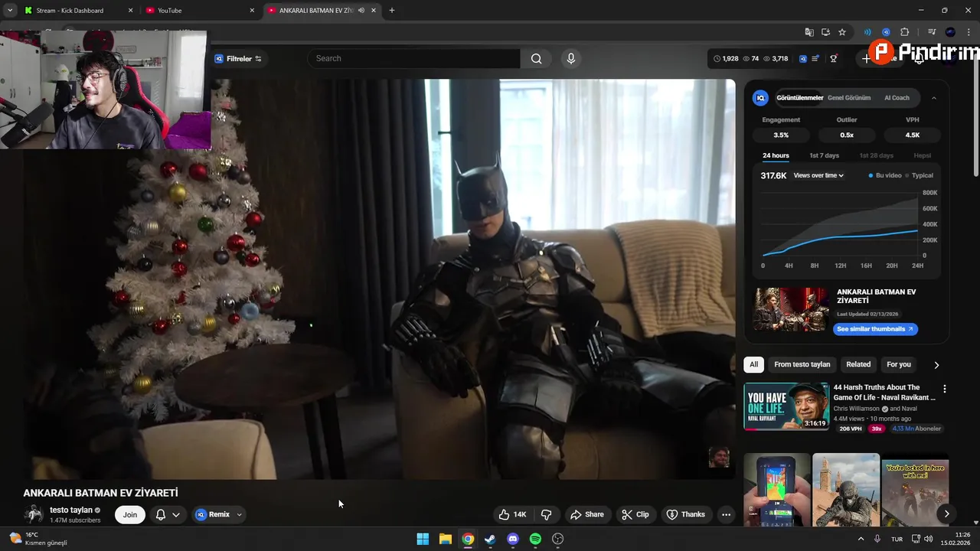Click the ANKARALI BATMAN thumbnail in vidIQ panel
The width and height of the screenshot is (980, 551).
click(x=792, y=309)
